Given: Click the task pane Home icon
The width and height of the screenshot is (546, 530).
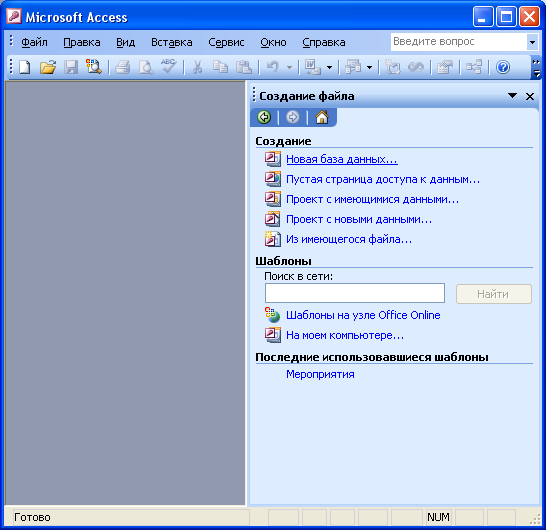Looking at the screenshot, I should click(x=322, y=117).
